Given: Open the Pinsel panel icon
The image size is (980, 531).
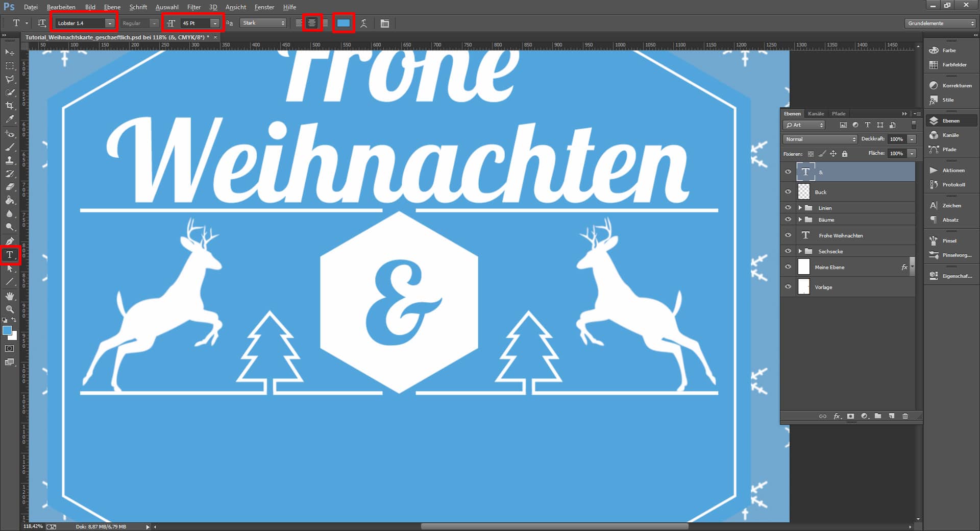Looking at the screenshot, I should [934, 240].
